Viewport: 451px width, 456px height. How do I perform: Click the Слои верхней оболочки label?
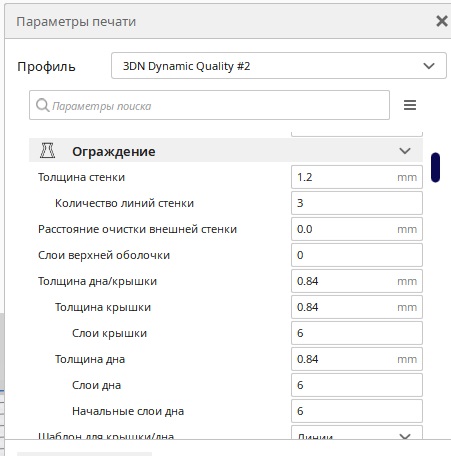(x=104, y=255)
